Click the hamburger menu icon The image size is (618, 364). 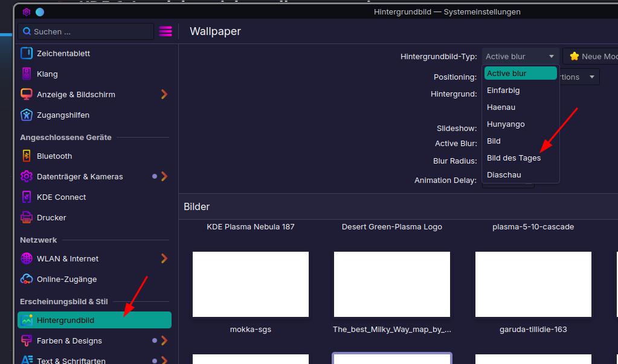[166, 31]
